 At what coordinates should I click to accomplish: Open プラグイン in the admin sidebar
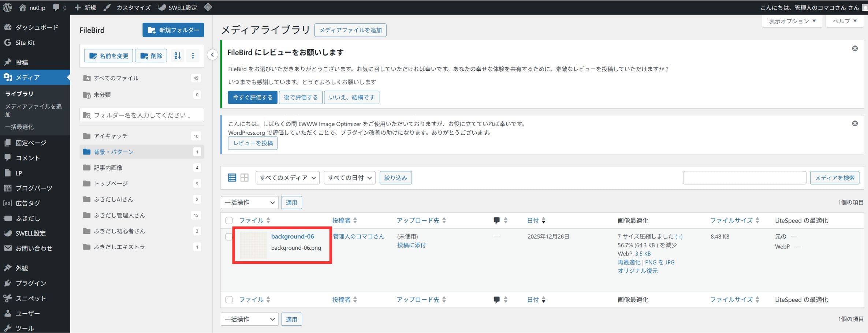[x=31, y=283]
